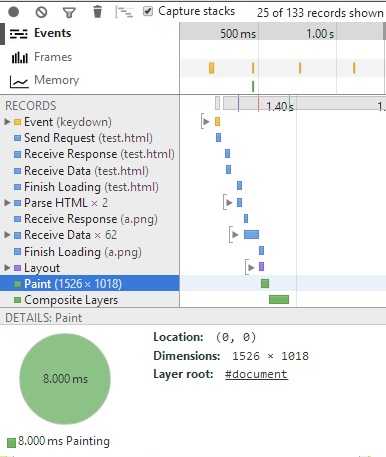
Task: Expand the Receive Data × 62 record
Action: (x=7, y=235)
